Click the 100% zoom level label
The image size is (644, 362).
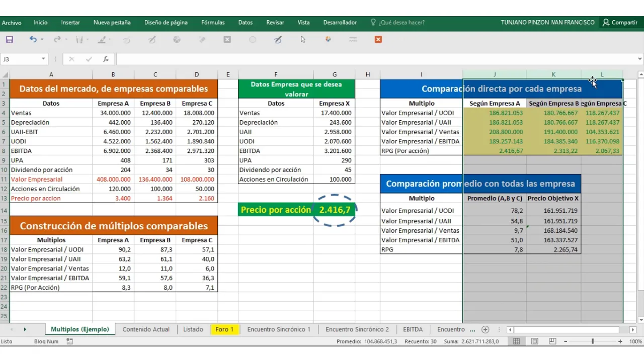(x=635, y=341)
